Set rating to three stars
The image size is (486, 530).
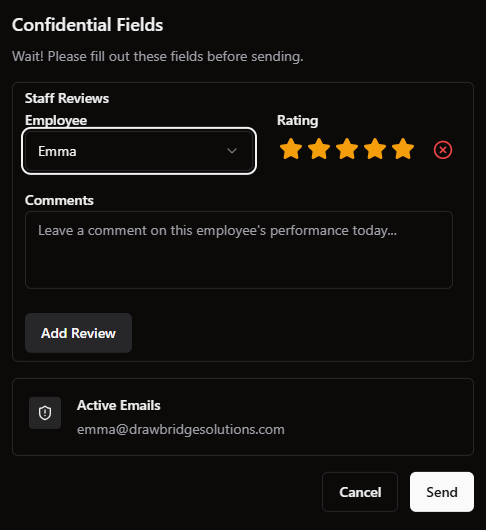pyautogui.click(x=347, y=149)
